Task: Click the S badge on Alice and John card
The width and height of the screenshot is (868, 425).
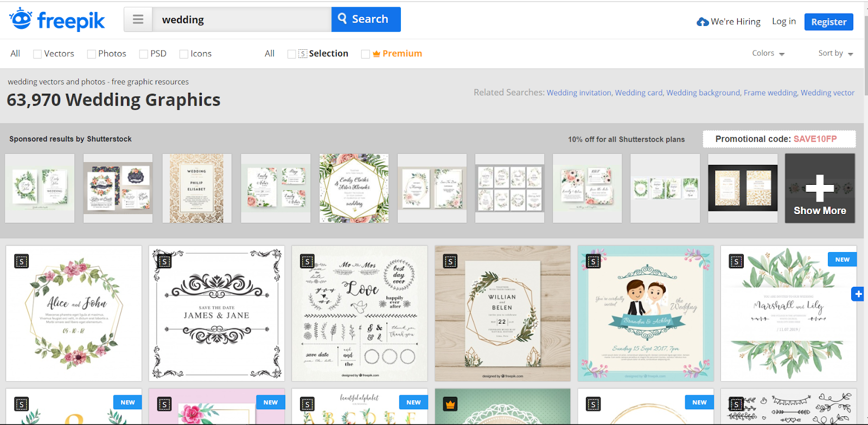Action: pyautogui.click(x=21, y=262)
